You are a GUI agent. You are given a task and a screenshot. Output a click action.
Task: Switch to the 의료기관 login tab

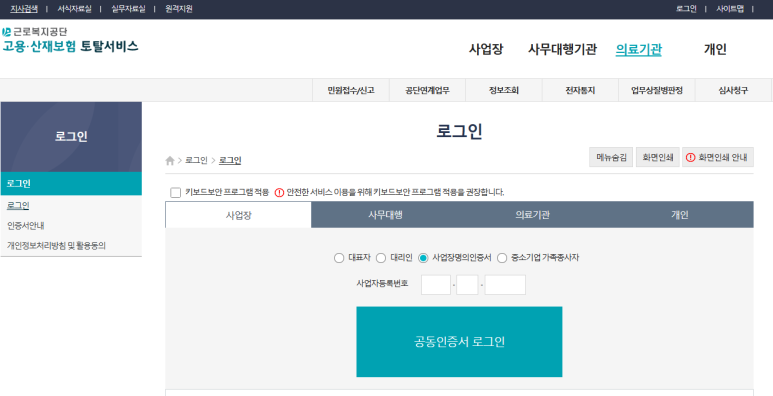click(x=532, y=215)
